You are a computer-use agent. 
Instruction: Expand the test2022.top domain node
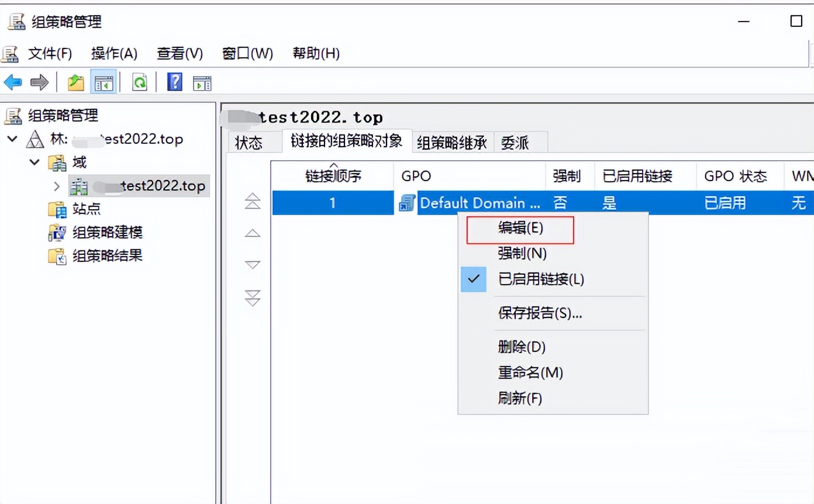[56, 186]
